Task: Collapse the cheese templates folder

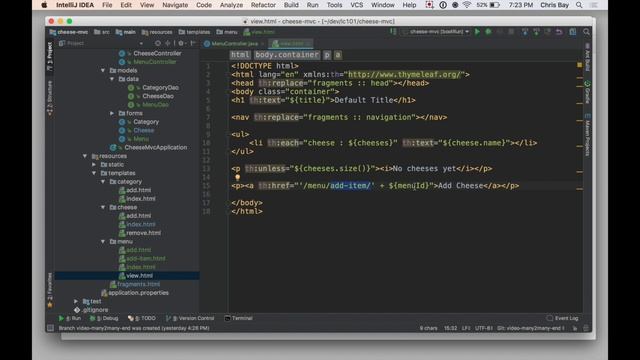Action: (103, 207)
